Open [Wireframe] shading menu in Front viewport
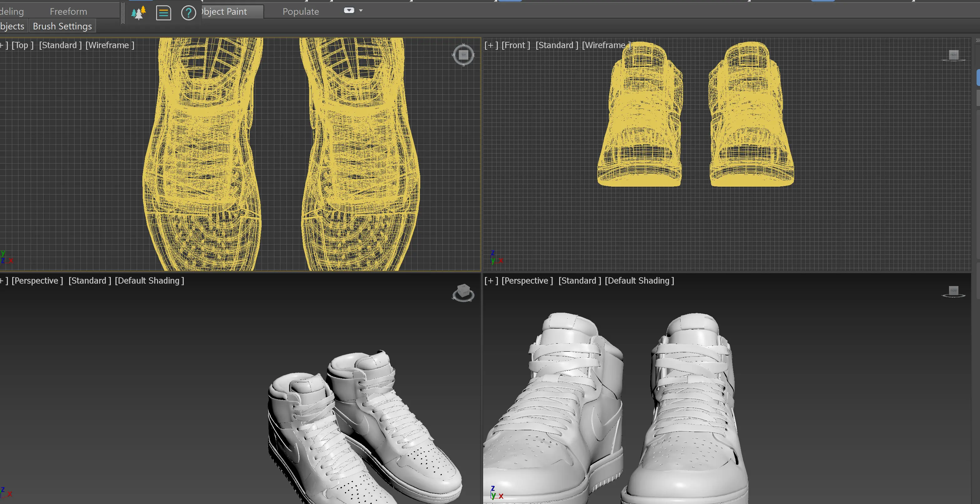Screen dimensions: 980x504 [x=606, y=45]
